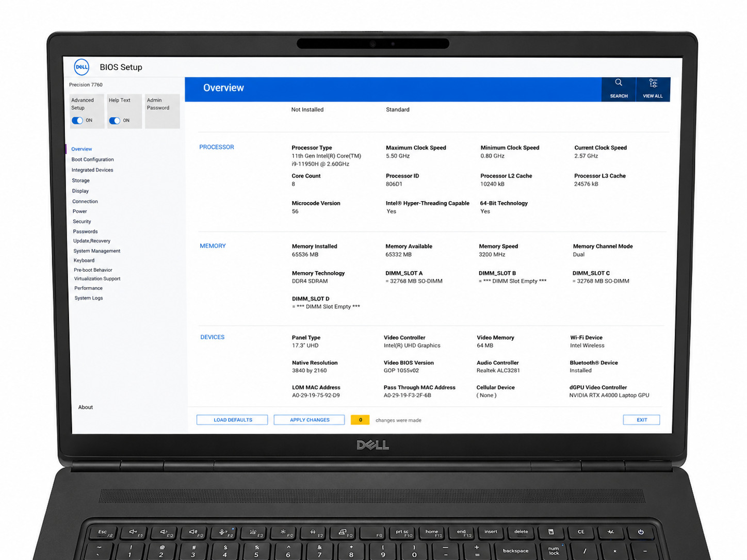The image size is (747, 560).
Task: Click the Pass Through MAC Address value
Action: [408, 396]
